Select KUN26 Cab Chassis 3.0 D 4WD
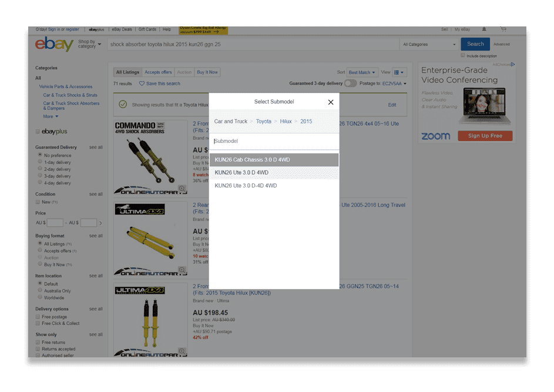The image size is (554, 392). click(274, 160)
